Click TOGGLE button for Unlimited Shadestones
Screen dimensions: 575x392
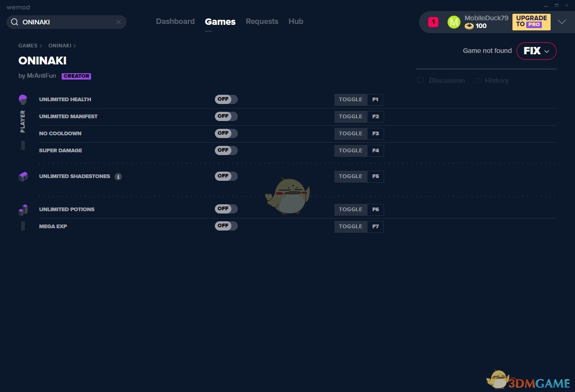[351, 176]
